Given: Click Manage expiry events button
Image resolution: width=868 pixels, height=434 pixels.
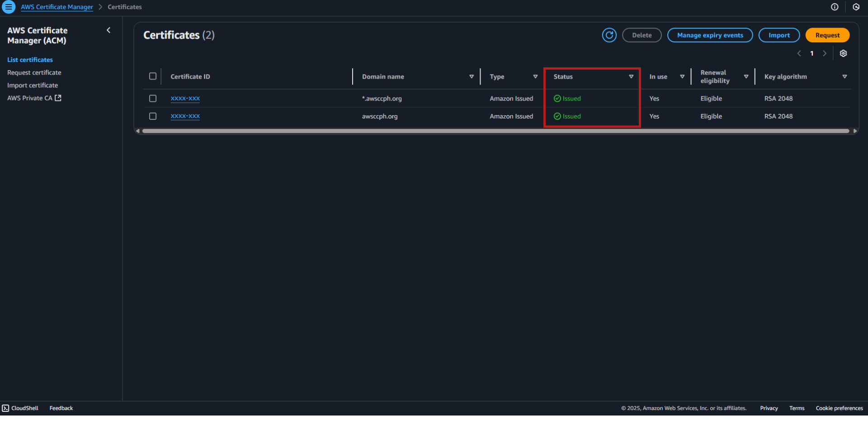Looking at the screenshot, I should pyautogui.click(x=710, y=35).
